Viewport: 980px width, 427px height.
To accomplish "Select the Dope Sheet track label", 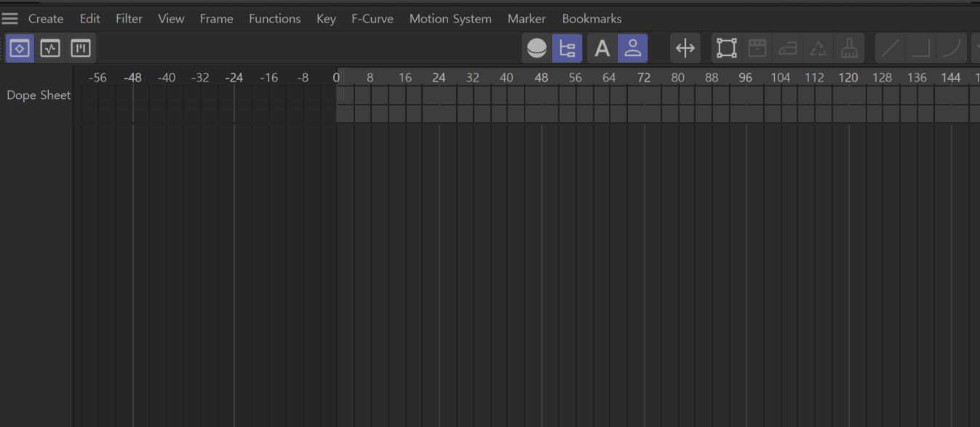I will [39, 95].
